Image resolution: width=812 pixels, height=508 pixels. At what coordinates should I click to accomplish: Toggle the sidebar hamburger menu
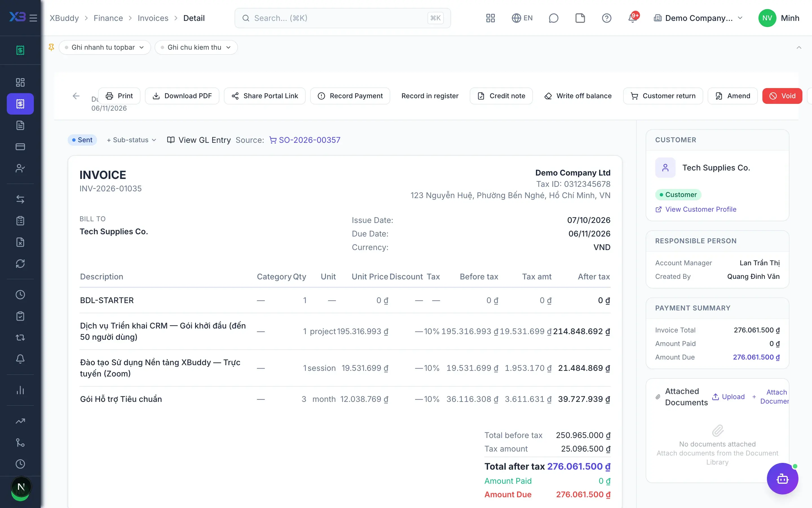click(x=33, y=18)
